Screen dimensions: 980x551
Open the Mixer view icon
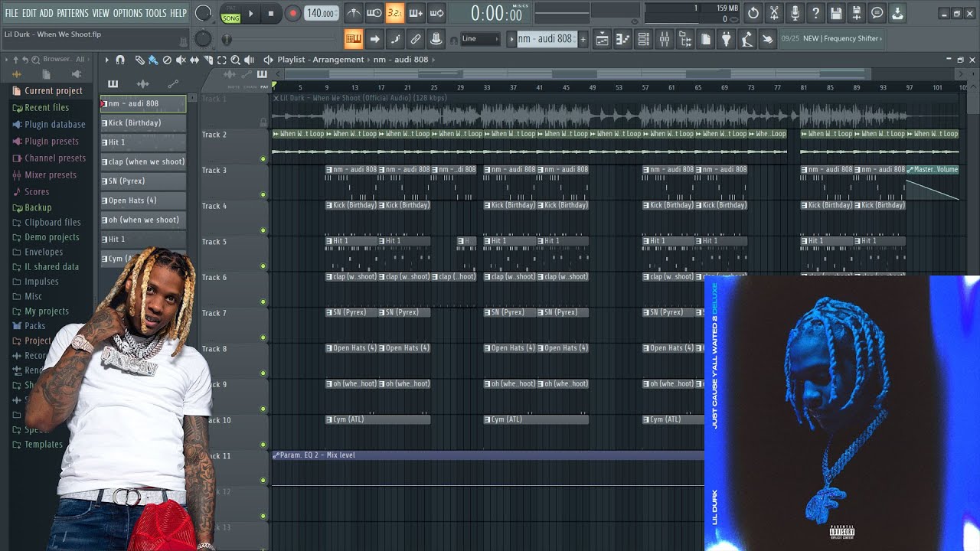[x=665, y=39]
